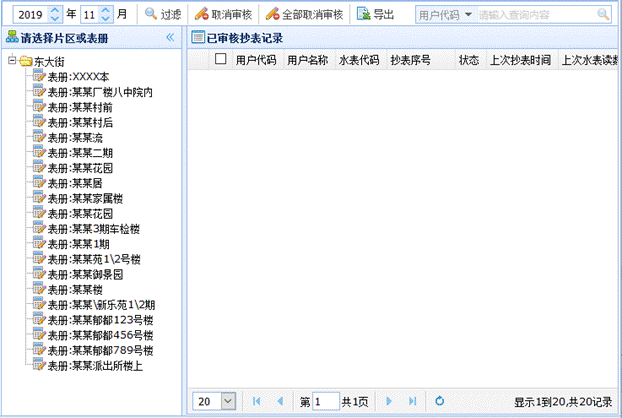Click the 水表代码 column header

tap(359, 60)
